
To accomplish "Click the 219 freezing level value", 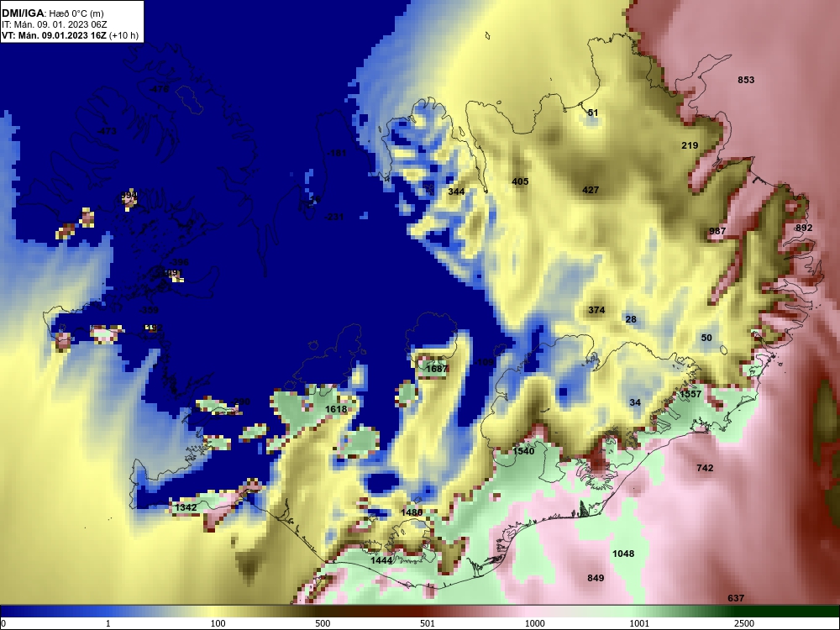I will coord(690,145).
